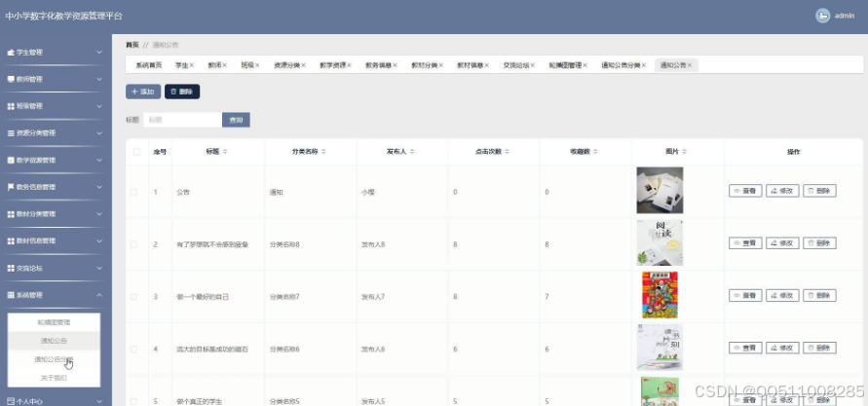
Task: Click the dark 删除 batch delete button
Action: (x=182, y=92)
